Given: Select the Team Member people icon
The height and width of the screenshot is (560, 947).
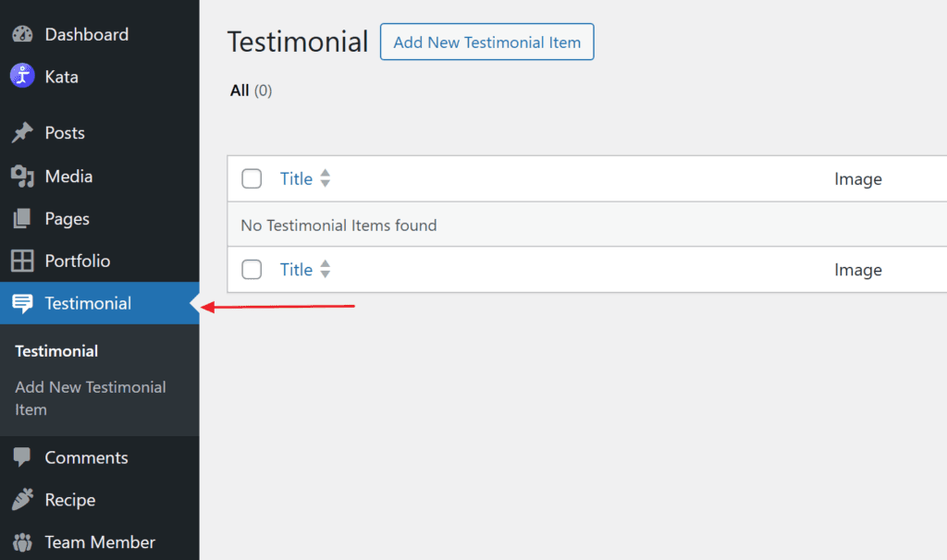Looking at the screenshot, I should point(22,542).
